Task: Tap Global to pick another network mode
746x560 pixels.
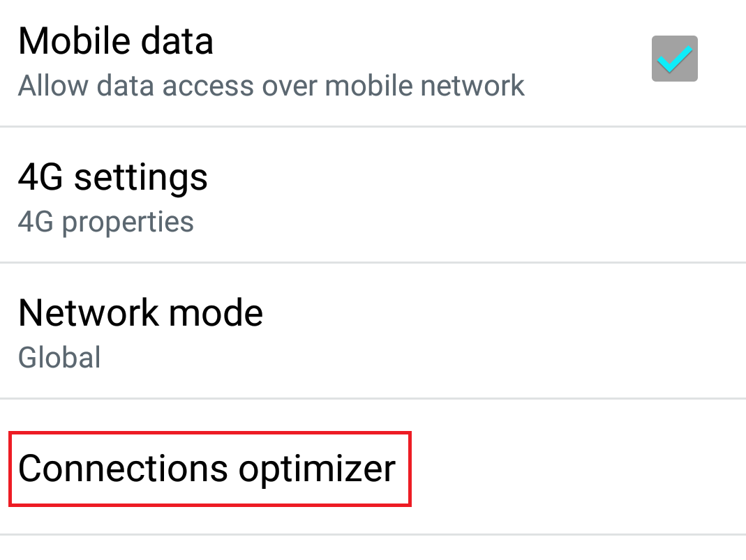Action: click(59, 357)
